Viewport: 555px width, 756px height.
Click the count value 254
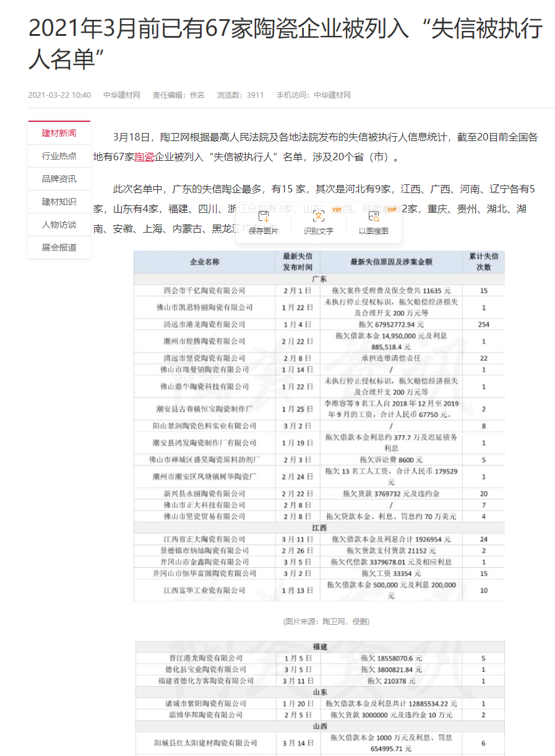tap(484, 324)
